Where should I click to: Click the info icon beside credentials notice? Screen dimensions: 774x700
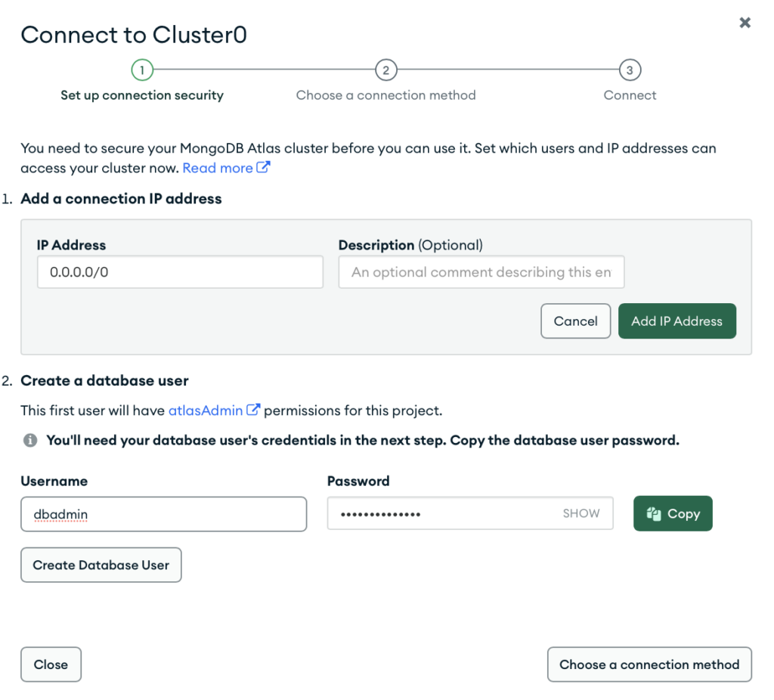point(30,440)
